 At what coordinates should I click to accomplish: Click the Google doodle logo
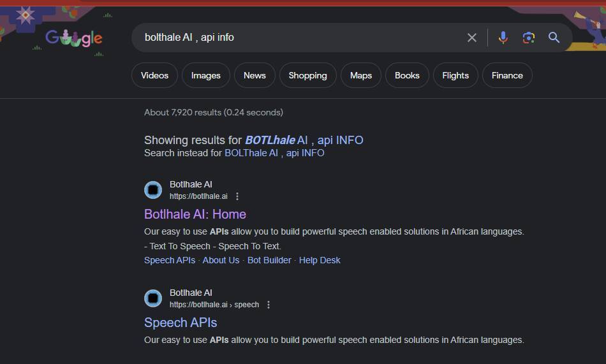pyautogui.click(x=73, y=38)
